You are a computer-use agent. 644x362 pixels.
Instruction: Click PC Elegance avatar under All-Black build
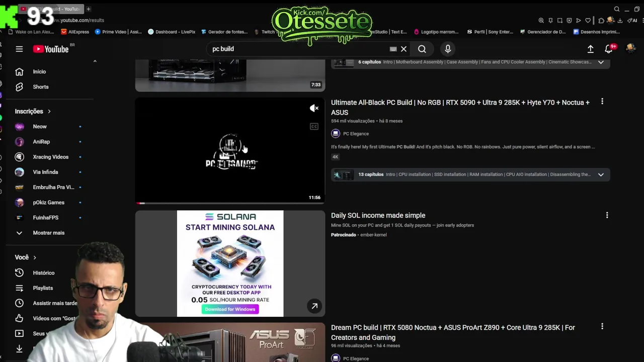pos(336,134)
